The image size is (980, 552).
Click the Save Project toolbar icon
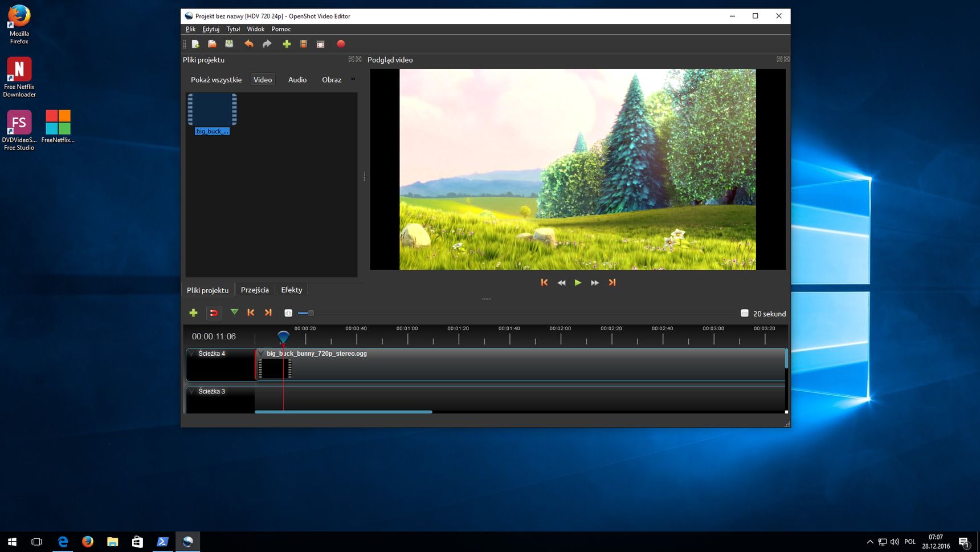click(x=229, y=44)
